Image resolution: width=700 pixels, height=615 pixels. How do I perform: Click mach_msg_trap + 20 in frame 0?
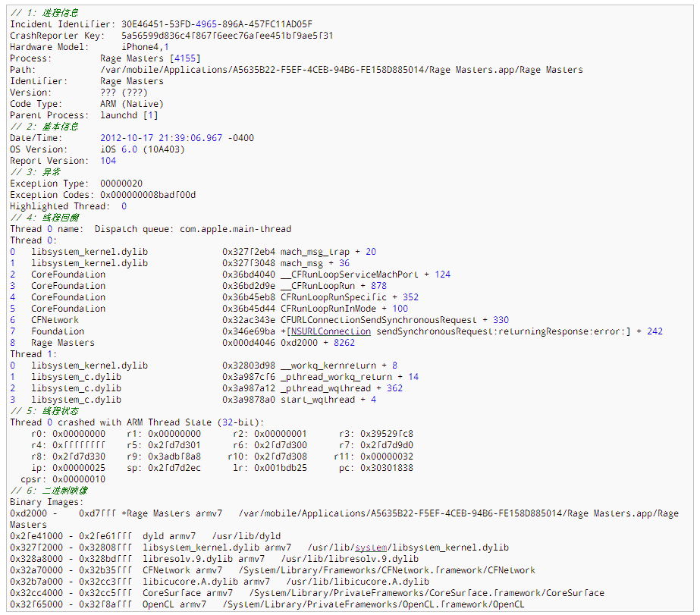(328, 252)
